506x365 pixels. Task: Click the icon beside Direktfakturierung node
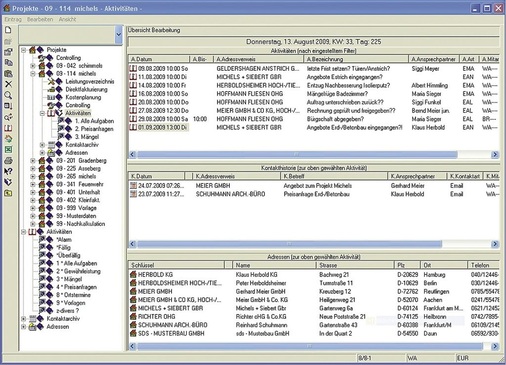51,89
